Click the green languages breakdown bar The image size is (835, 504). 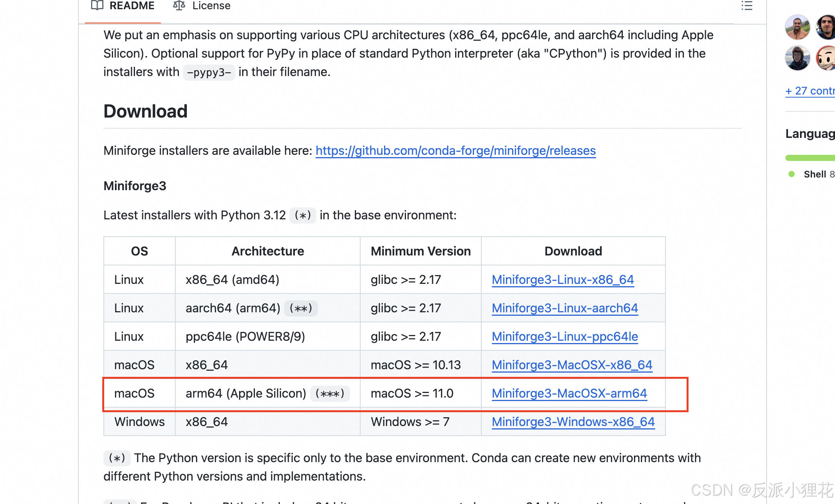810,157
